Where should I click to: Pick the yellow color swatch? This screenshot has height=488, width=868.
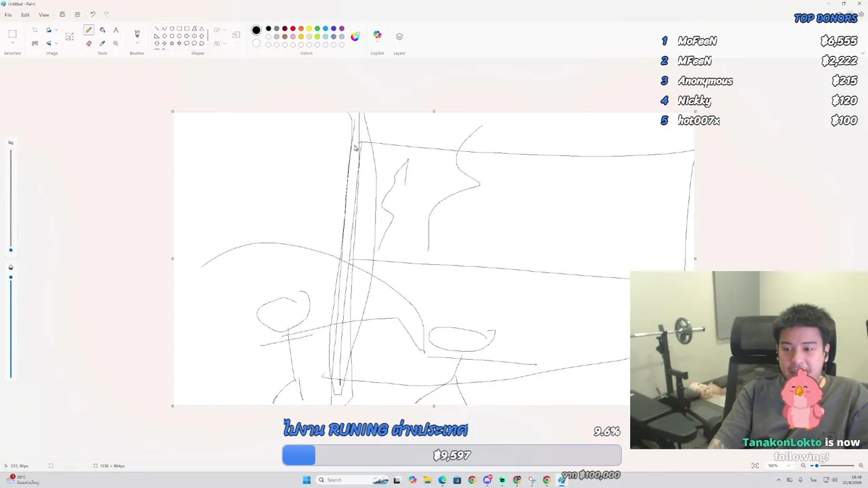309,28
